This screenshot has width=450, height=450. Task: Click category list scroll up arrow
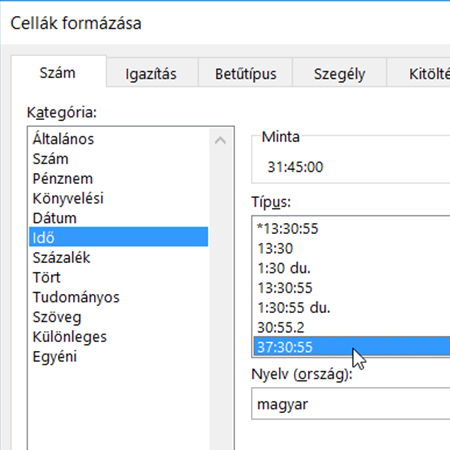pos(220,140)
